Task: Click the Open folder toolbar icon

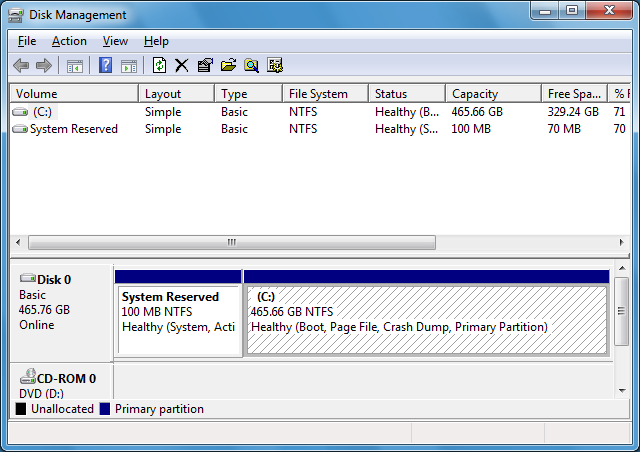Action: point(229,65)
